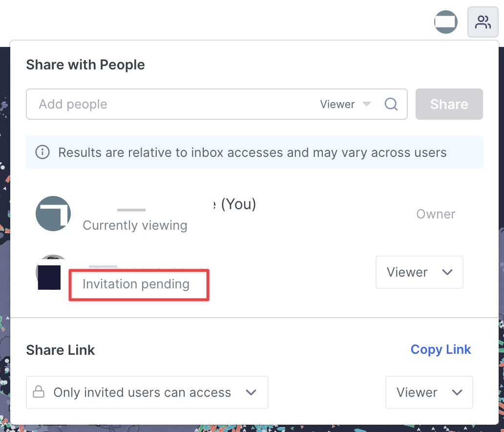Screen dimensions: 504x432
Task: Click the owner's avatar beside Currently viewing
Action: tap(53, 214)
